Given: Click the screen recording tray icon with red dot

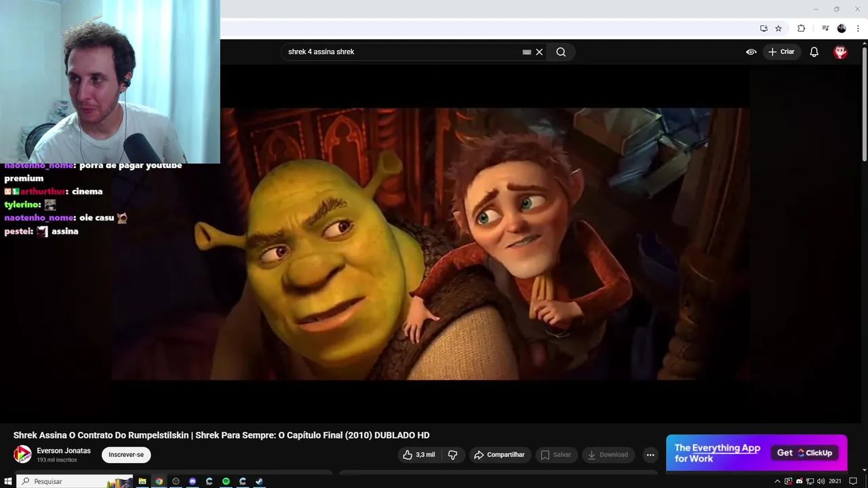Looking at the screenshot, I should [x=789, y=481].
